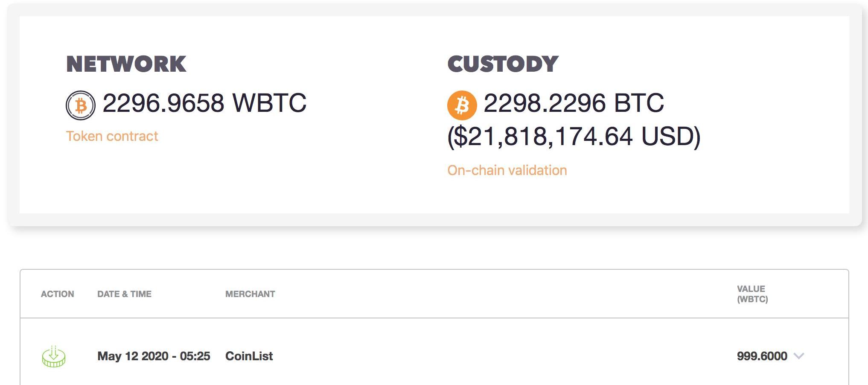The width and height of the screenshot is (868, 385).
Task: Click the May 12 2020 - 05:25 timestamp
Action: 154,356
